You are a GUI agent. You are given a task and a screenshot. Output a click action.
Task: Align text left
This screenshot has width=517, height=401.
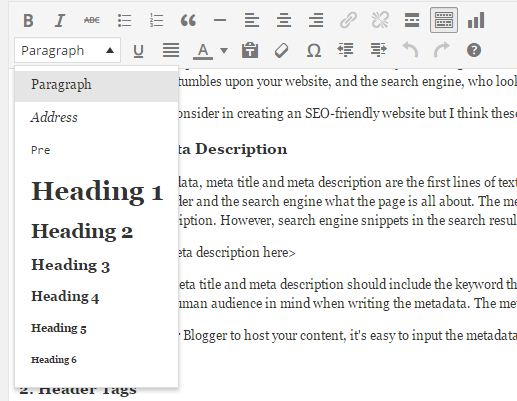tap(252, 21)
